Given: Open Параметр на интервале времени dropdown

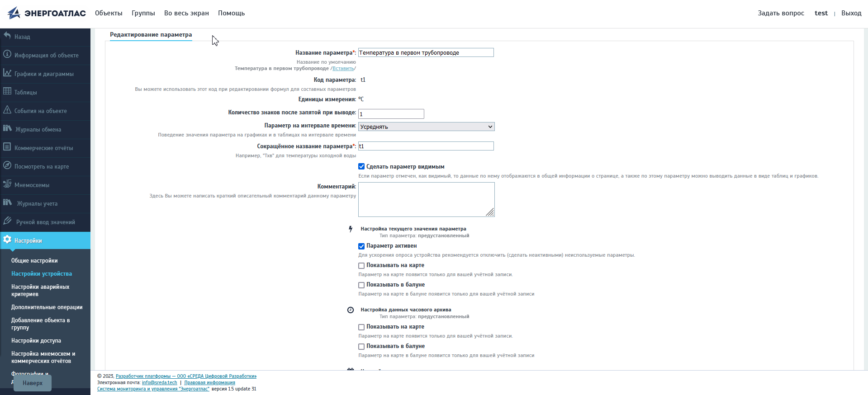Looking at the screenshot, I should pos(426,127).
